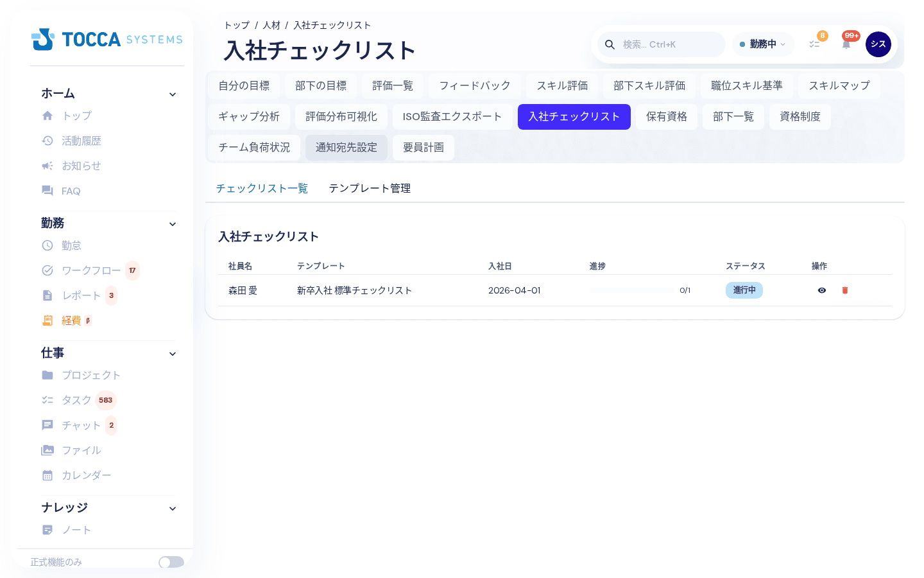Viewport: 924px width, 578px height.
Task: Open the カレンダー calendar icon
Action: pos(47,475)
